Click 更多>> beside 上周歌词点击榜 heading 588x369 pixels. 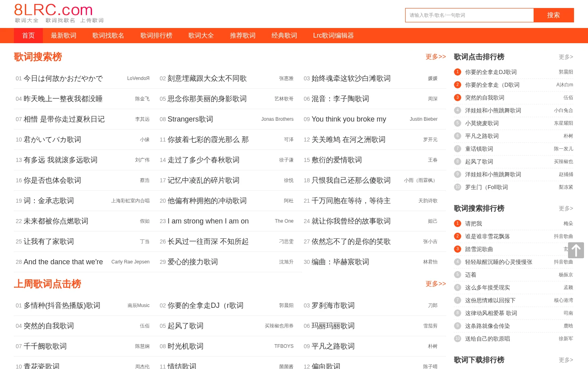(x=436, y=284)
